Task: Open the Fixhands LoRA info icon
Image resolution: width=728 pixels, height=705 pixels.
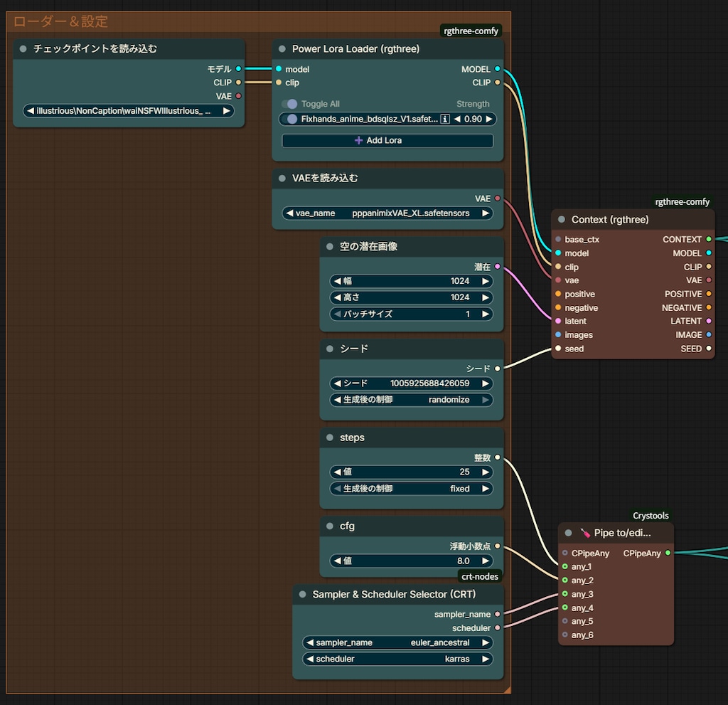Action: pos(445,119)
